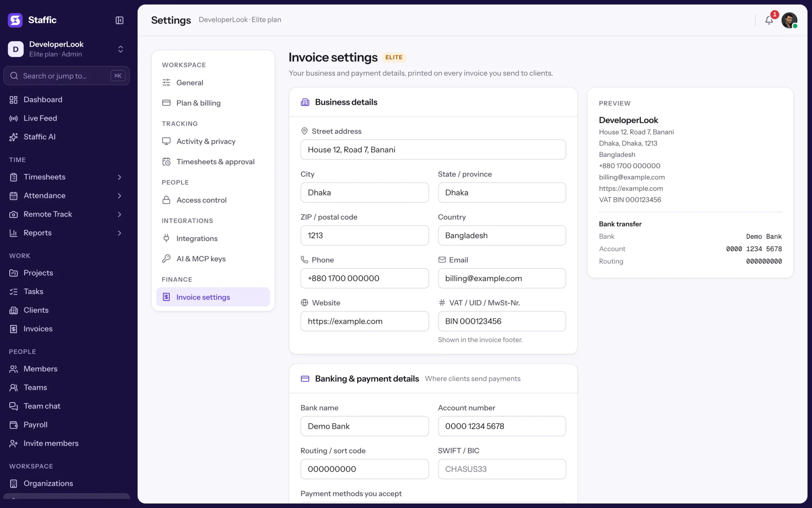This screenshot has height=508, width=812.
Task: Open the user avatar menu
Action: 789,20
